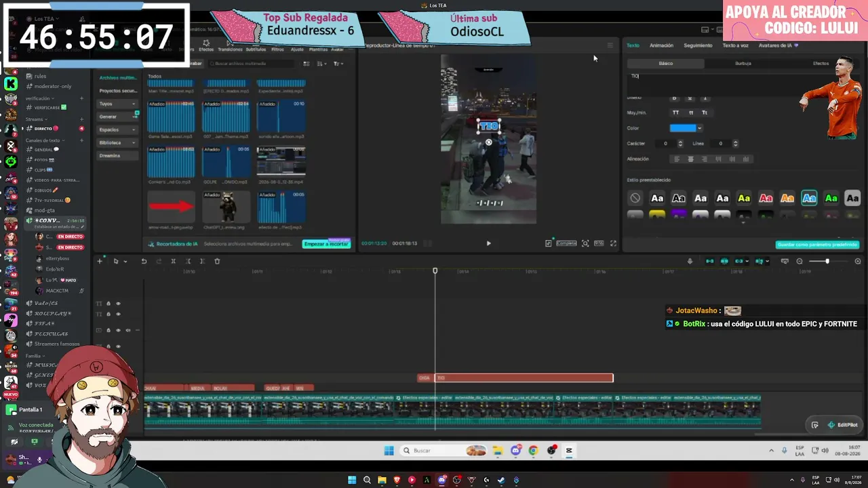Click the Undo arrow in timeline toolbar
This screenshot has width=868, height=488.
144,261
